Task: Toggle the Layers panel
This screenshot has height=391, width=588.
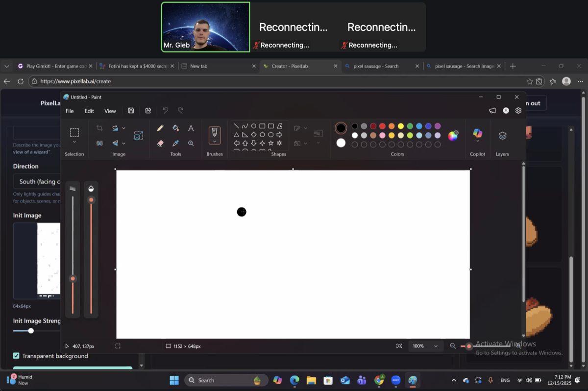Action: (502, 136)
